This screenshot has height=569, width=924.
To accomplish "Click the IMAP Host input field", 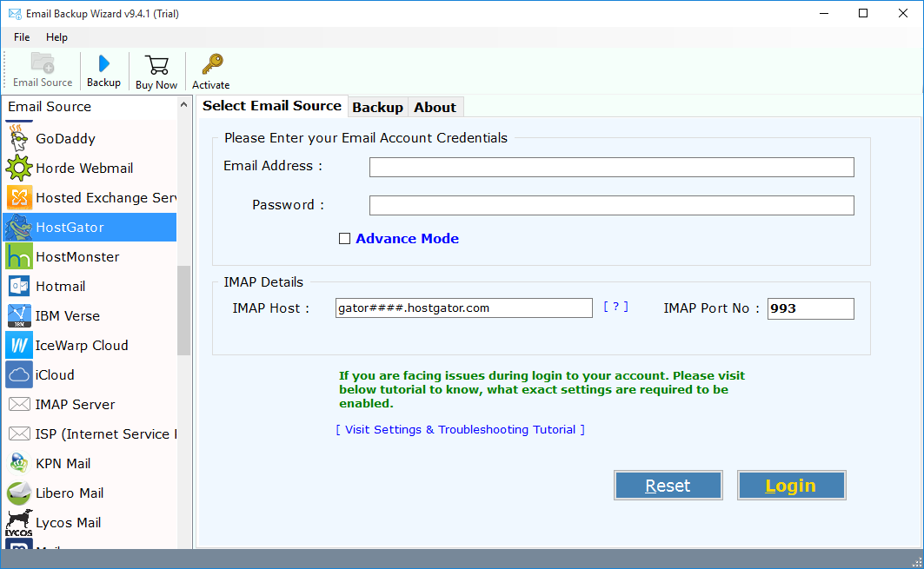I will tap(464, 308).
